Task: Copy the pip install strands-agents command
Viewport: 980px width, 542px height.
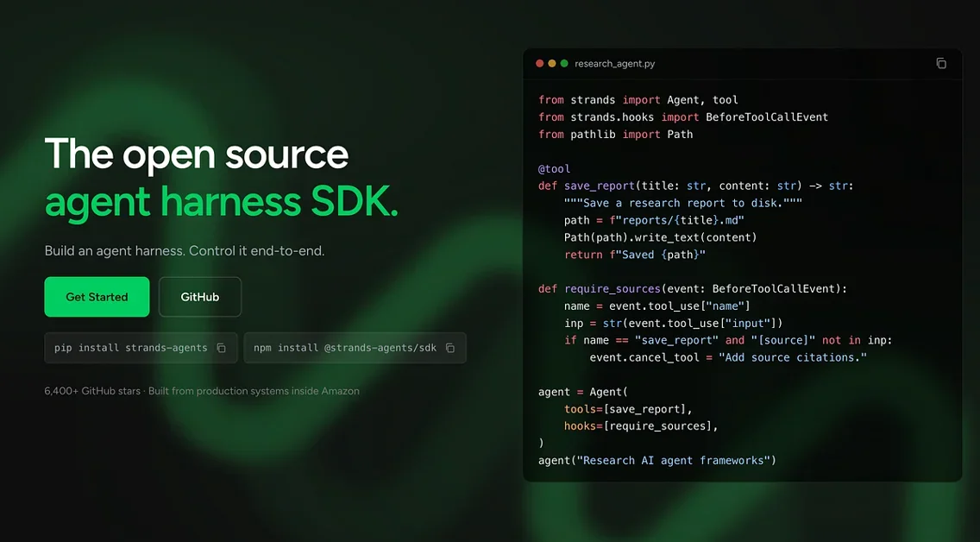Action: (x=221, y=348)
